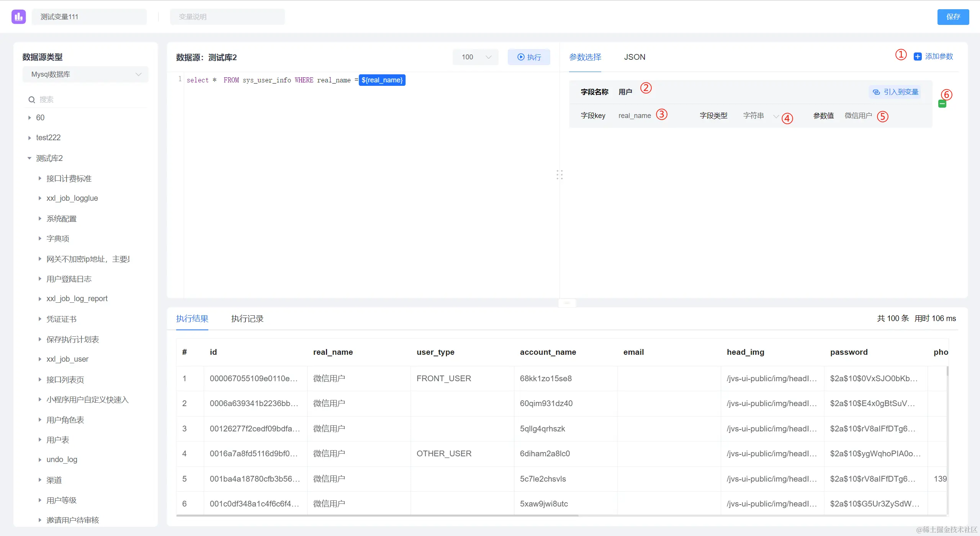The width and height of the screenshot is (980, 536).
Task: Click the horizontal splitter handle above results
Action: point(567,303)
